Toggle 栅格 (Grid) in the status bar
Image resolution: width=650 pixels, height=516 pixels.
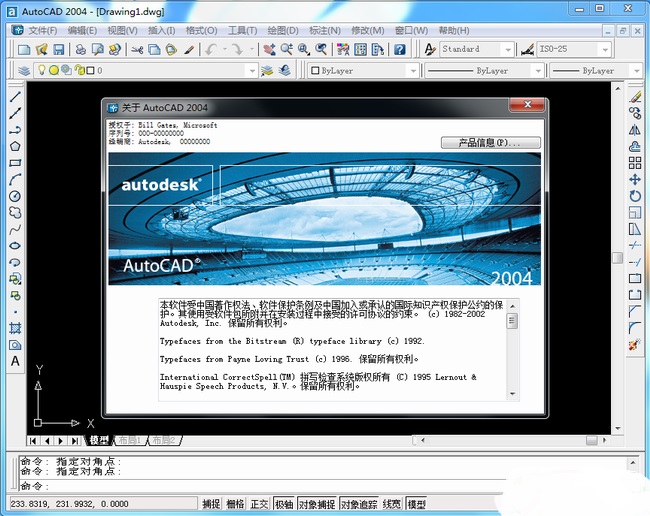point(235,504)
